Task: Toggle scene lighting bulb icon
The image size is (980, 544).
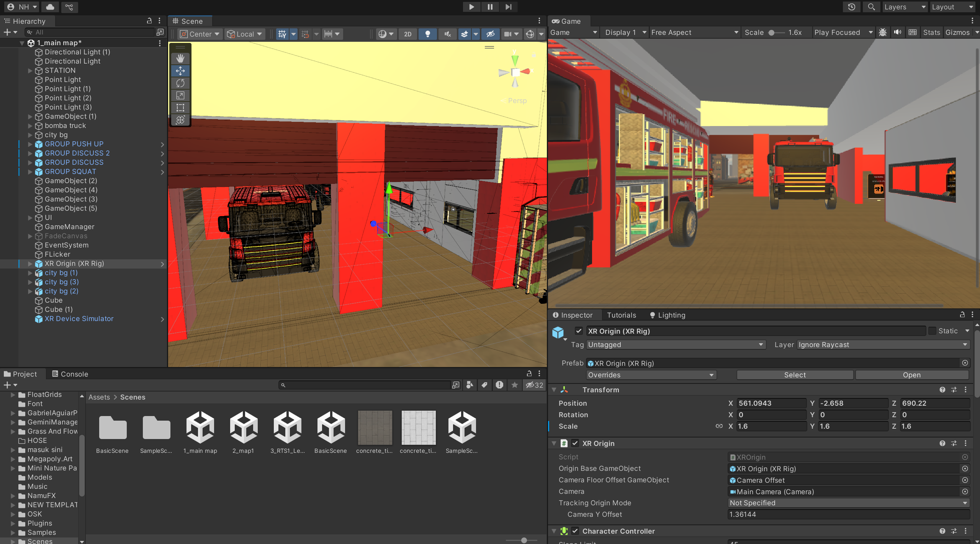Action: coord(427,34)
